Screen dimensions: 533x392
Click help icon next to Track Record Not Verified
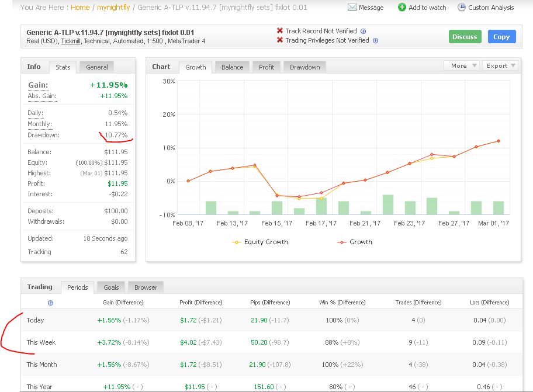click(363, 31)
